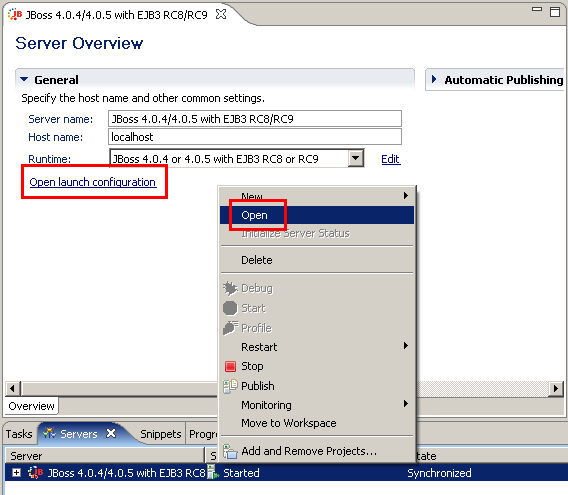The height and width of the screenshot is (495, 568).
Task: Click the JBoss icon in the editor tab
Action: pyautogui.click(x=15, y=14)
